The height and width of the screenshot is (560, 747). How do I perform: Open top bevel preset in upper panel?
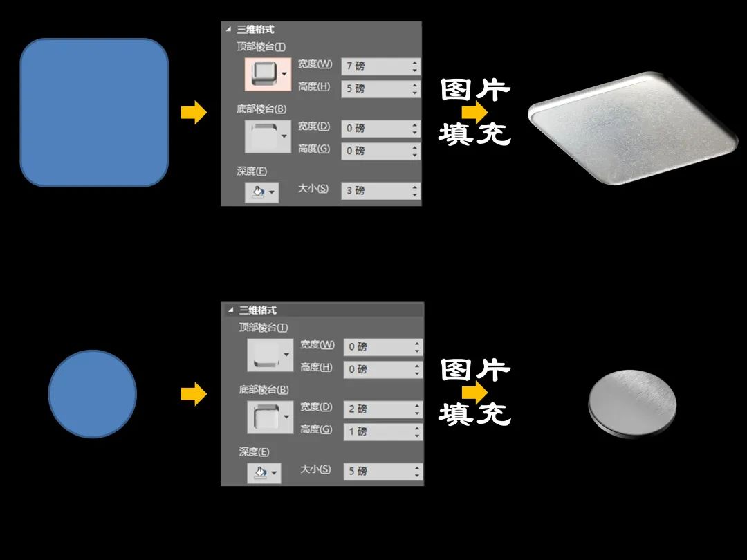(x=268, y=74)
